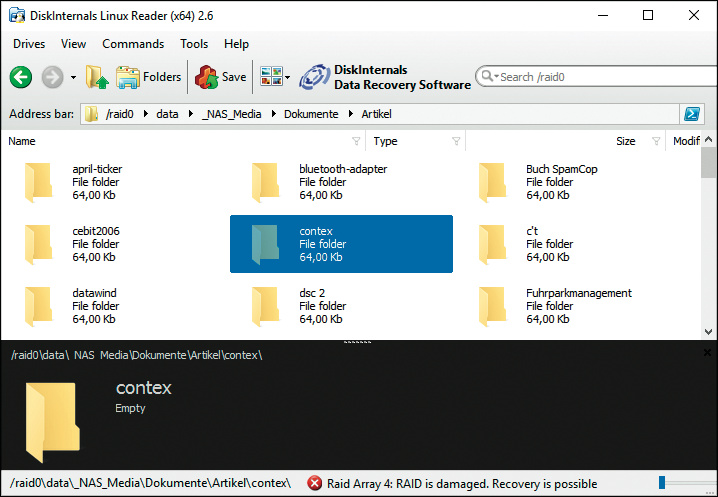Click the zoom slider in status bar
The width and height of the screenshot is (718, 497).
tap(662, 484)
